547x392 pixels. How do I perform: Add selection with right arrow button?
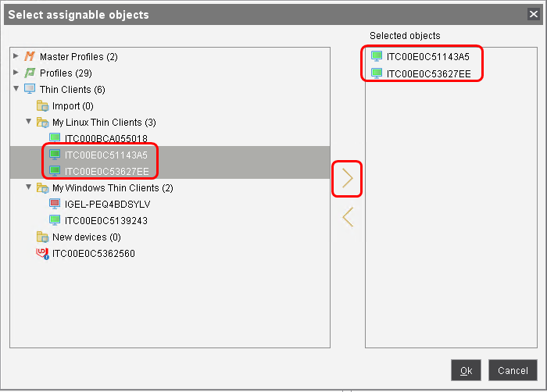click(x=348, y=180)
